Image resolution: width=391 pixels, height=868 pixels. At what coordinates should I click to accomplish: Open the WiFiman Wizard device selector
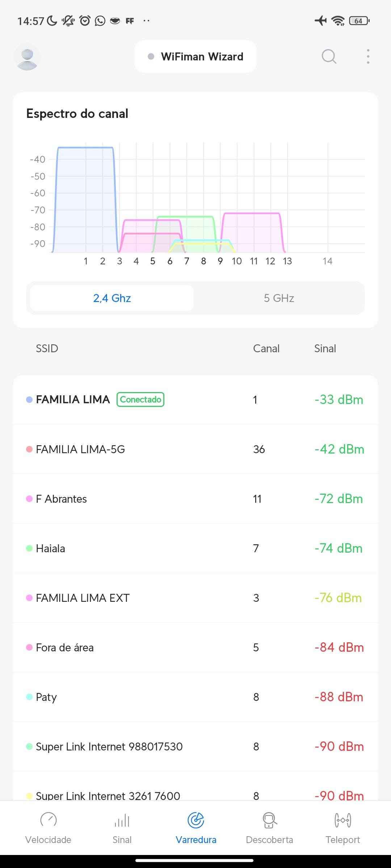click(x=195, y=56)
